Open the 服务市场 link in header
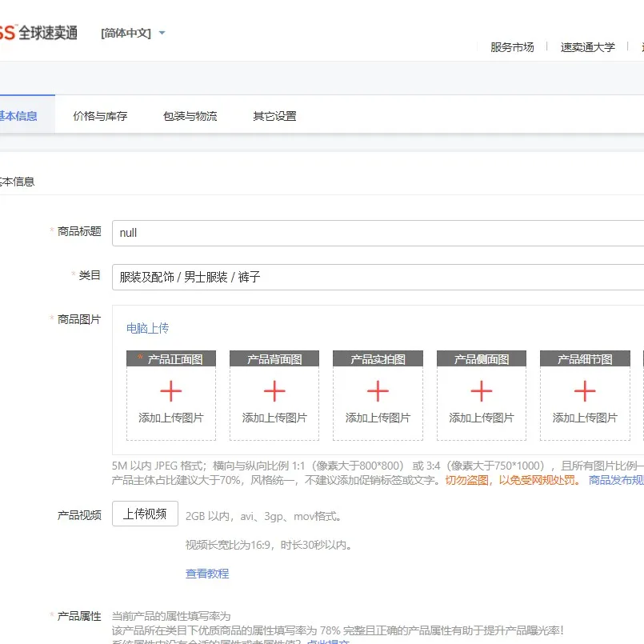Screen dimensions: 644x644 click(x=512, y=47)
